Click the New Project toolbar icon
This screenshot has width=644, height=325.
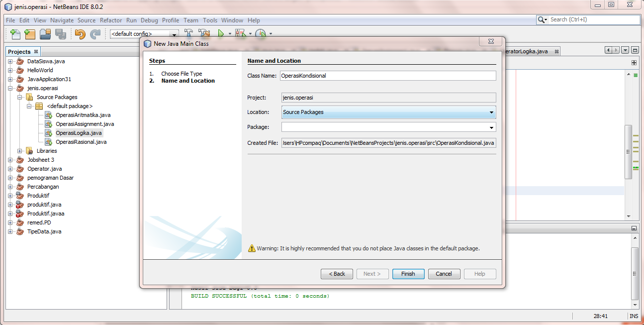[30, 34]
